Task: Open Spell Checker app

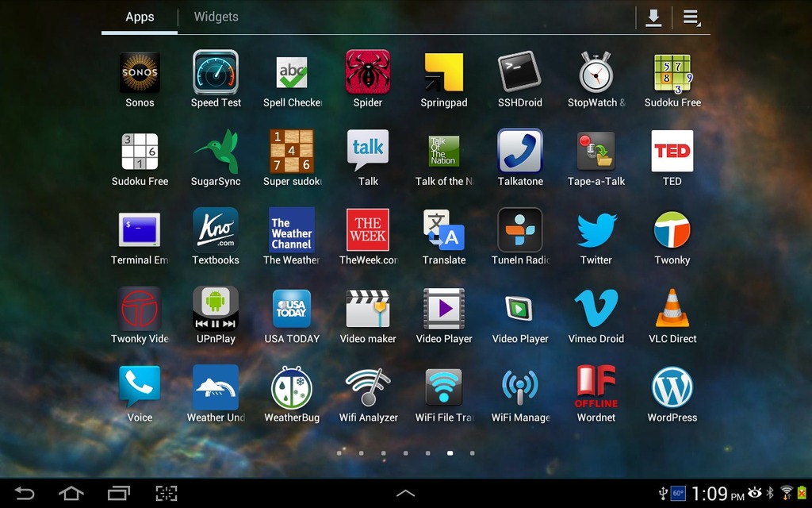Action: click(292, 80)
